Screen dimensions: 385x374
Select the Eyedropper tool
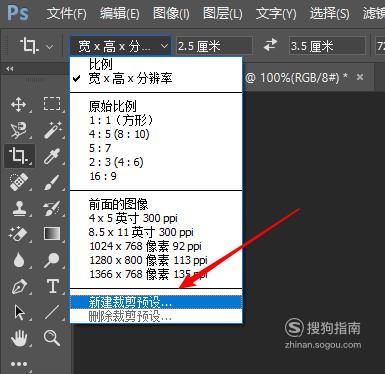[52, 156]
